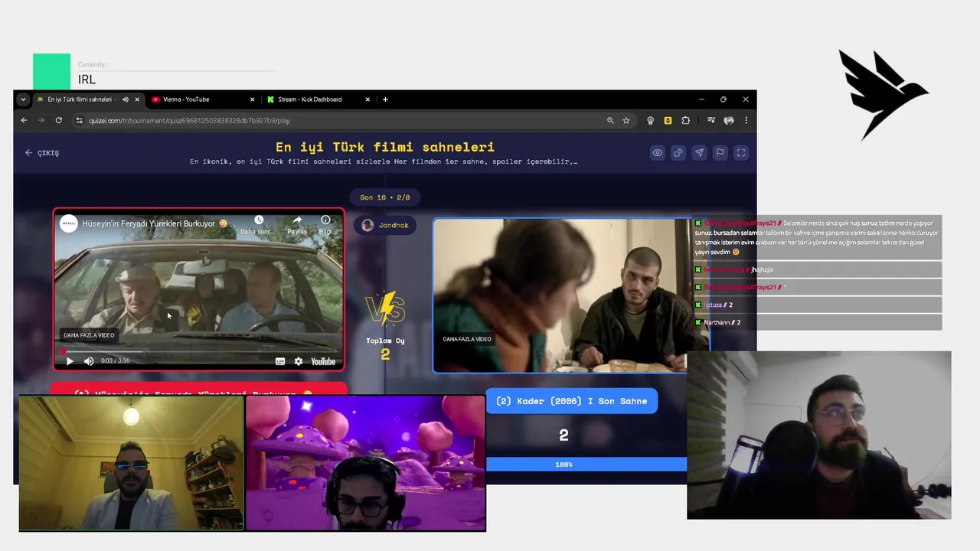
Task: Close the Stream - Kick Dashboard tab
Action: pos(367,99)
